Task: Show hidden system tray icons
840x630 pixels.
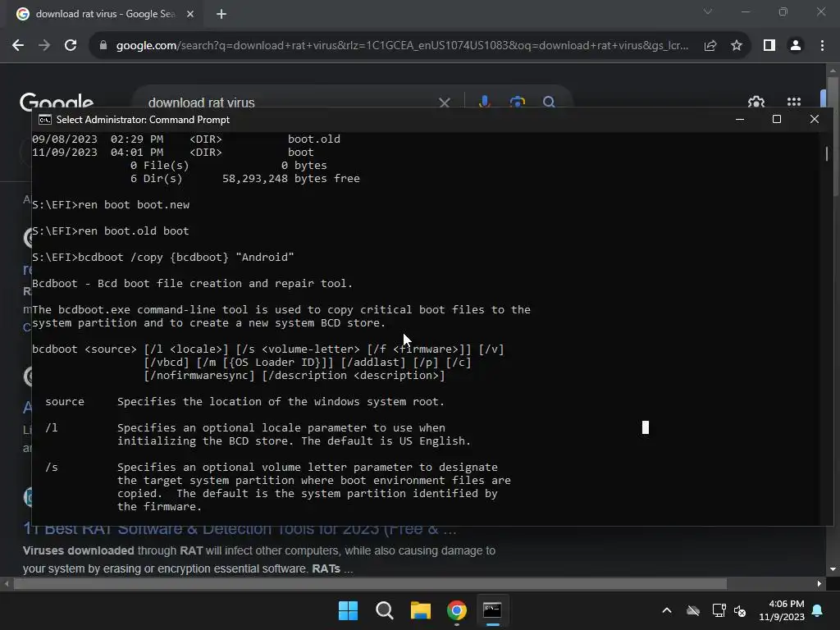Action: coord(667,610)
